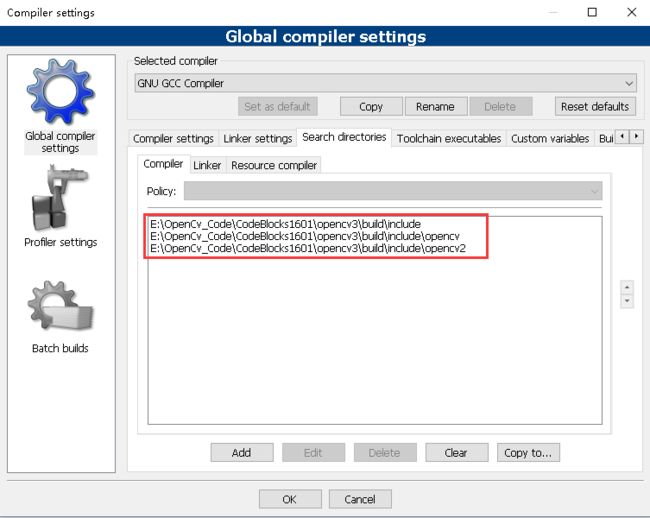The height and width of the screenshot is (518, 650).
Task: Open Profiler settings caliper icon
Action: pyautogui.click(x=60, y=198)
